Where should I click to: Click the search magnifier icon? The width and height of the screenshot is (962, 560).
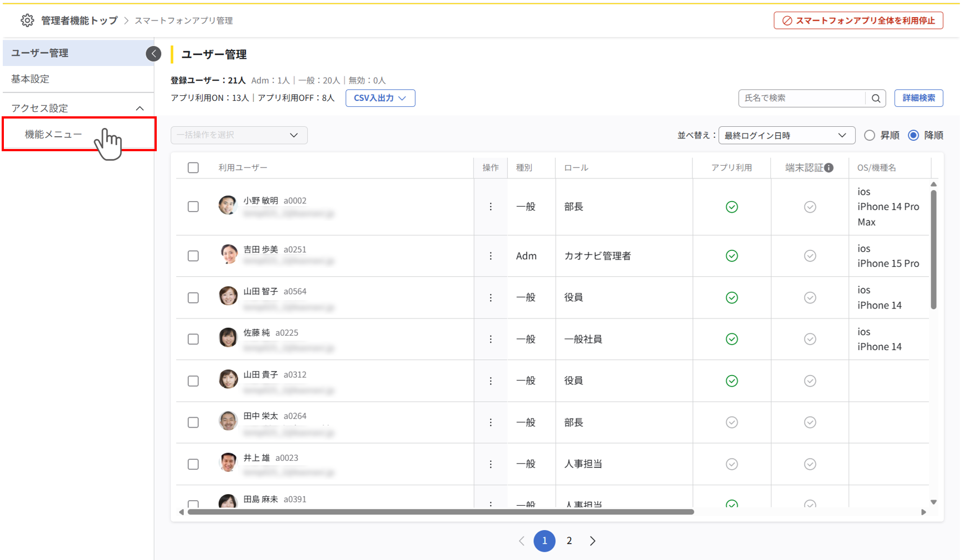pos(876,98)
